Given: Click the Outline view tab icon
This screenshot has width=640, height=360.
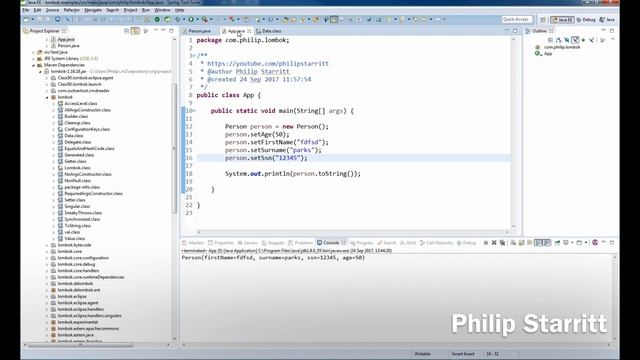Looking at the screenshot, I should click(x=528, y=31).
